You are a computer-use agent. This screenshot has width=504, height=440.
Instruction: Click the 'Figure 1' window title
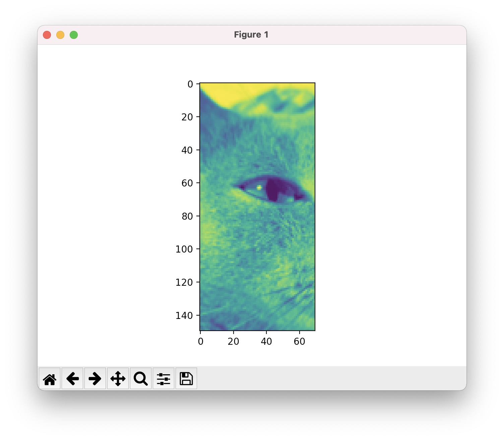pos(251,35)
